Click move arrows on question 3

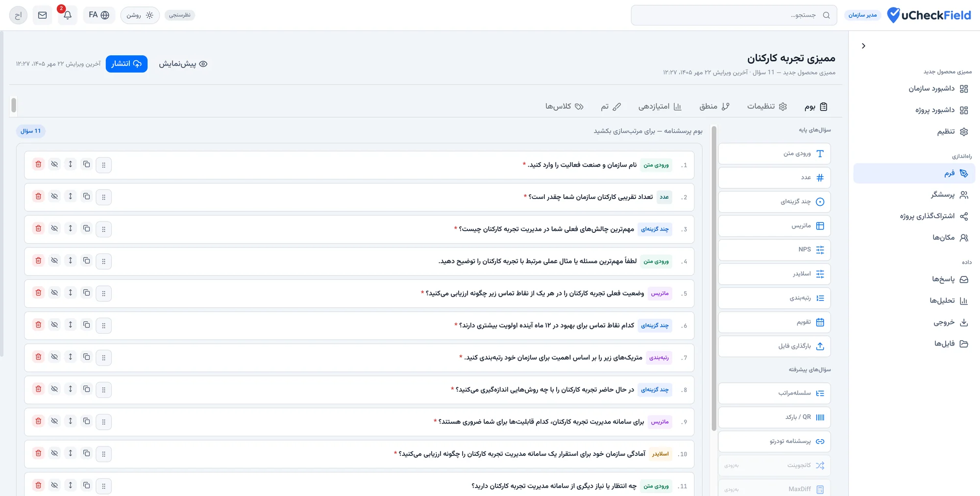coord(71,228)
